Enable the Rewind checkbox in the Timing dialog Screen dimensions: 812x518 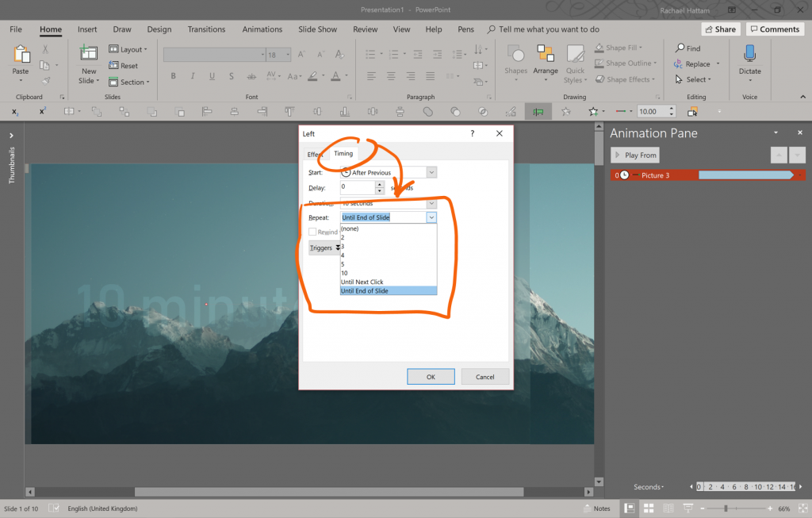coord(312,232)
